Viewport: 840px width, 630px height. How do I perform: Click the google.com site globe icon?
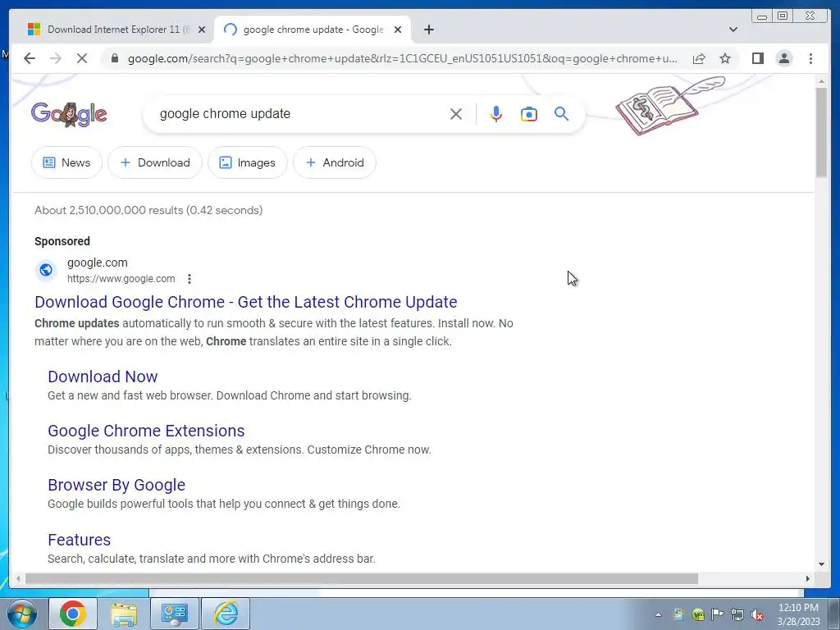pos(46,270)
